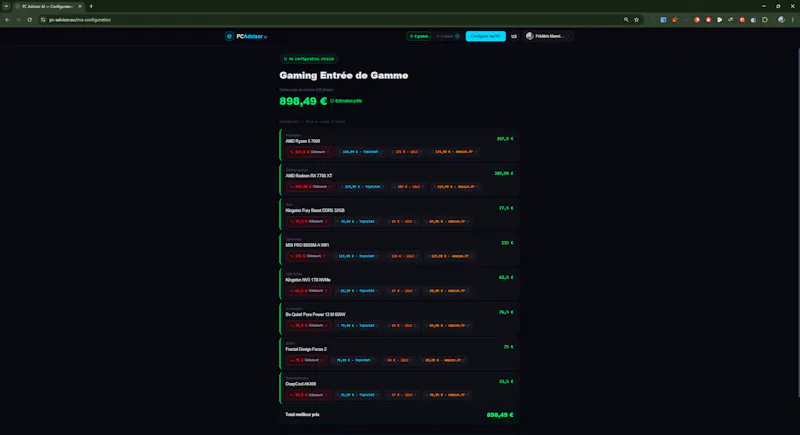Click the page vertical scrollbar

pos(798,223)
